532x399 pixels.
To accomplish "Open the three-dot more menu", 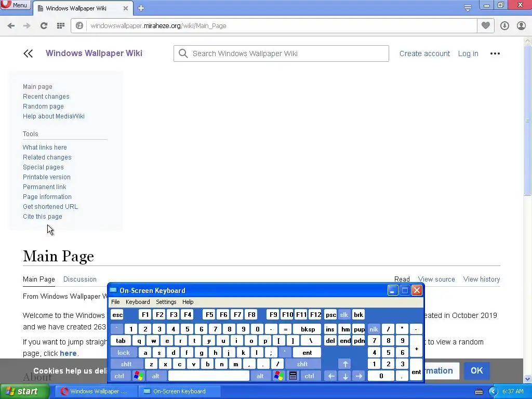I will click(x=495, y=54).
